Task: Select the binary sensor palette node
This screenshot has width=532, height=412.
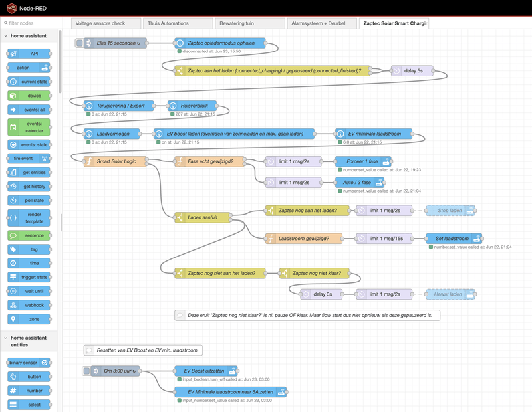Action: [x=29, y=363]
